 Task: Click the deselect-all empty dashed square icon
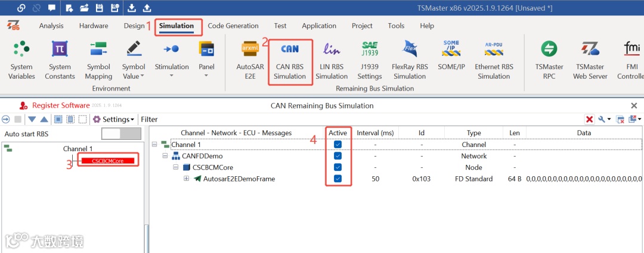coord(82,119)
